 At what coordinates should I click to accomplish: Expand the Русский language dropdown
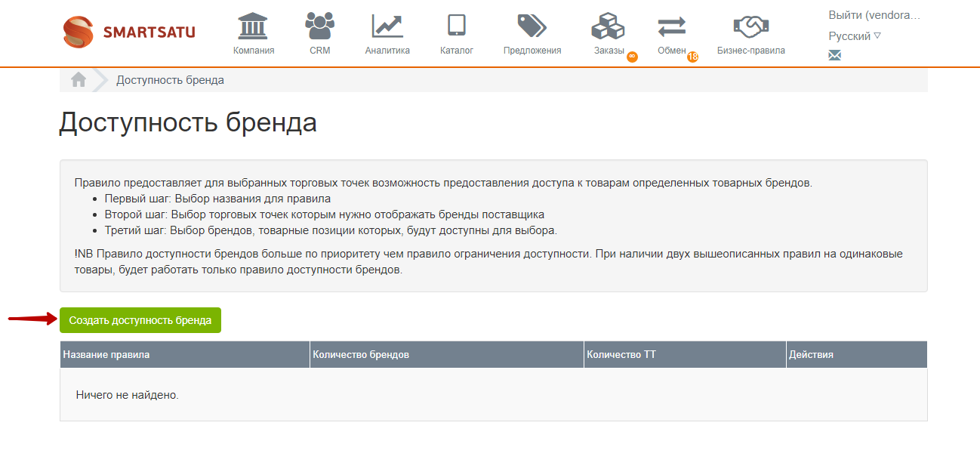tap(854, 36)
